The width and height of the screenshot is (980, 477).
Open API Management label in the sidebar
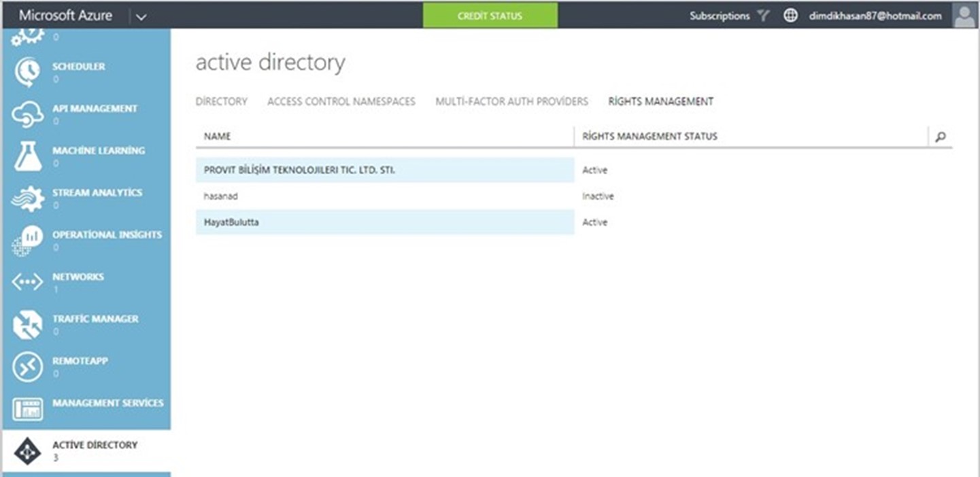point(95,109)
